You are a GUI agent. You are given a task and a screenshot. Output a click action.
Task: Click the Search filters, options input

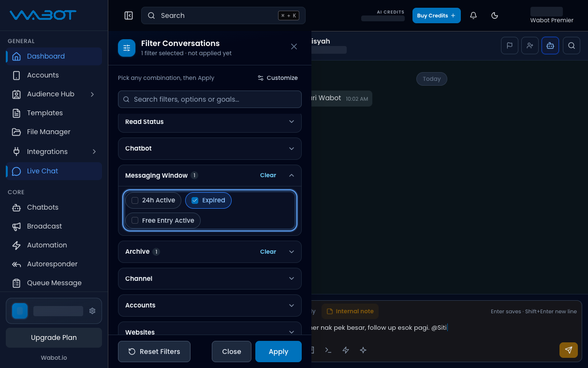click(x=210, y=99)
